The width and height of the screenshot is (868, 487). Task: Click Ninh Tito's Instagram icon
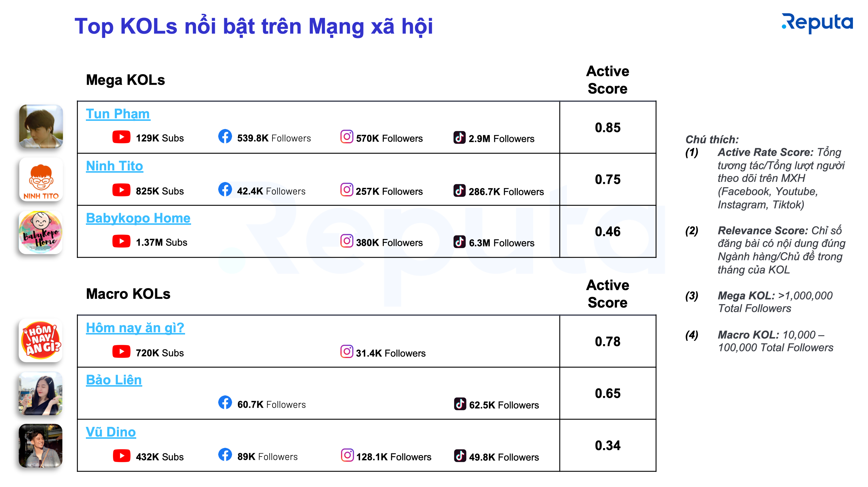[346, 190]
